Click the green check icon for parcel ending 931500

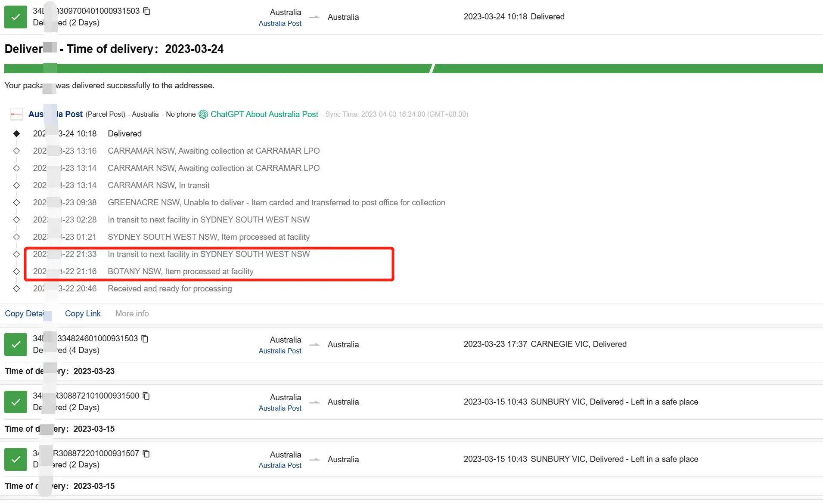(16, 402)
